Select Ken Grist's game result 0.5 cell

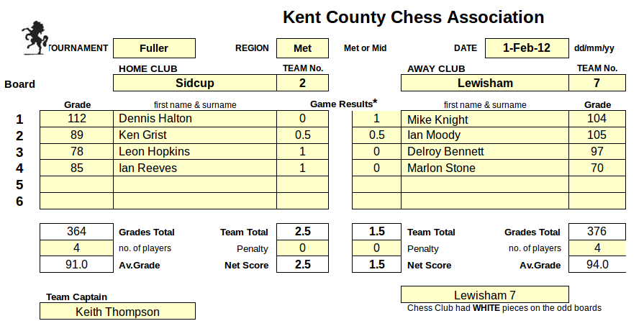[302, 135]
